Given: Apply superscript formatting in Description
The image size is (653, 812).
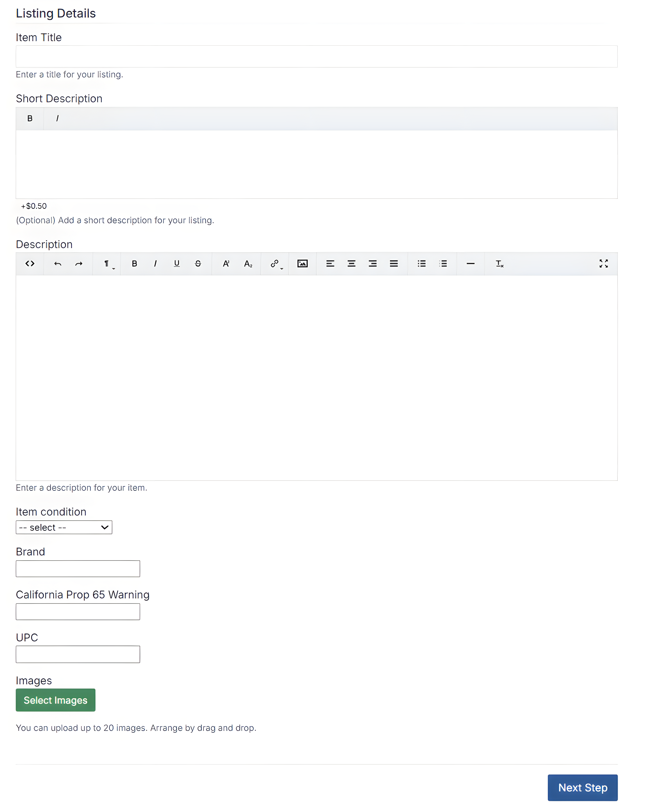Looking at the screenshot, I should click(226, 264).
